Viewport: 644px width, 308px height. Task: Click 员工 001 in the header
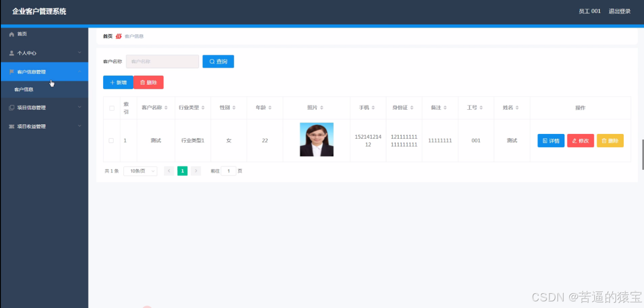coord(590,11)
